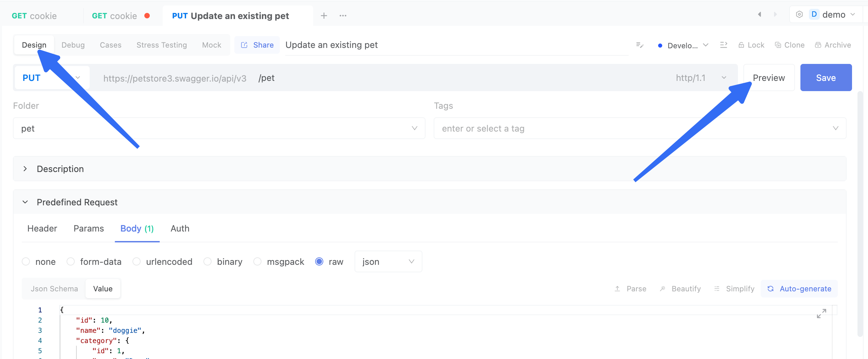Screen dimensions: 868x359
Task: Click the Lock text label
Action: [756, 45]
